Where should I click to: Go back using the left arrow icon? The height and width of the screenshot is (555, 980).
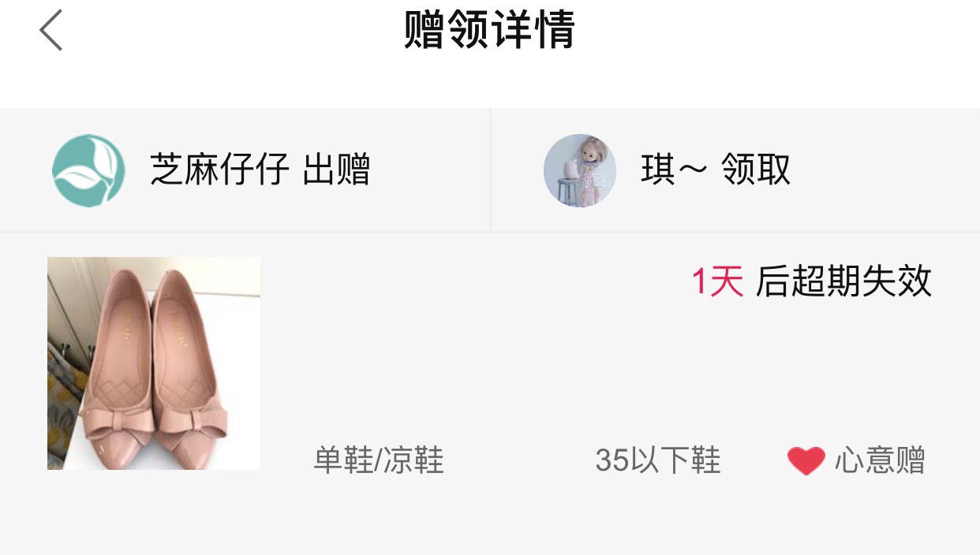(x=50, y=31)
